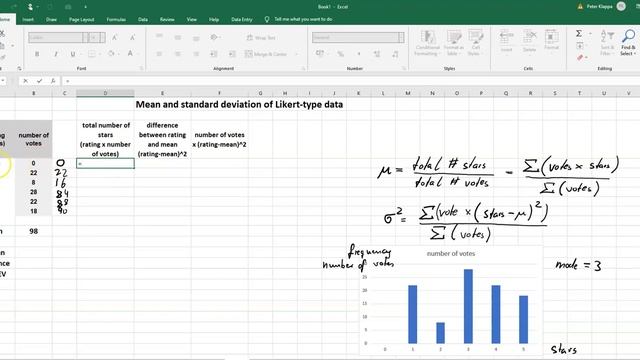Click the Cut scissors icon
Image resolution: width=640 pixels, height=360 pixels.
(x=2, y=34)
